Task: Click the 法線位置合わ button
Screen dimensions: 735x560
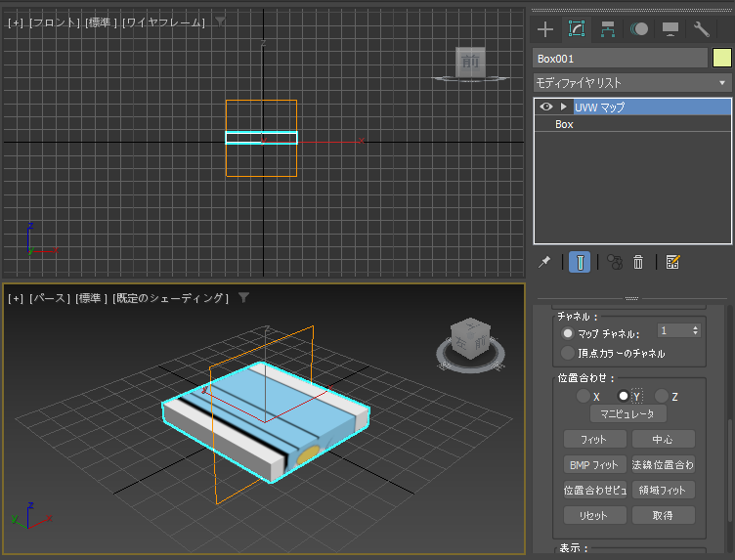Action: point(664,464)
